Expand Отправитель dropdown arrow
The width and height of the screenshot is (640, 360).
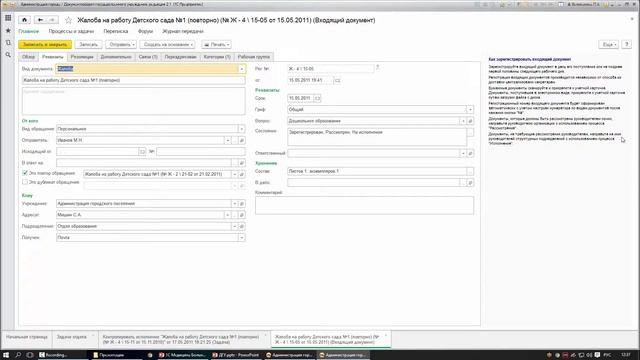pos(228,140)
